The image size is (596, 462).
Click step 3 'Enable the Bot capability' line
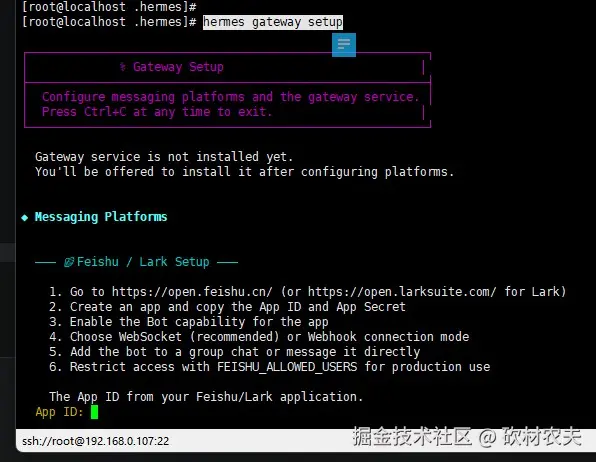(189, 322)
